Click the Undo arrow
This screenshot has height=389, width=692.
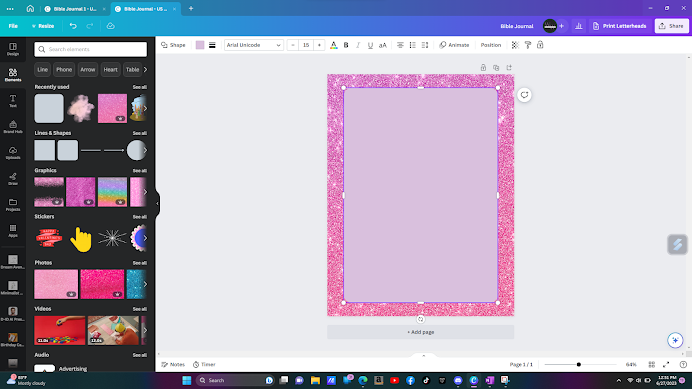73,26
